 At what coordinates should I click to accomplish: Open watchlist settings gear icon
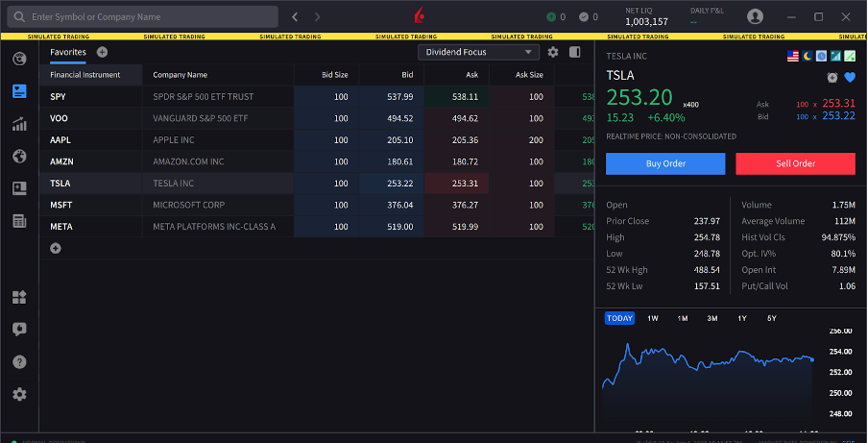tap(553, 52)
